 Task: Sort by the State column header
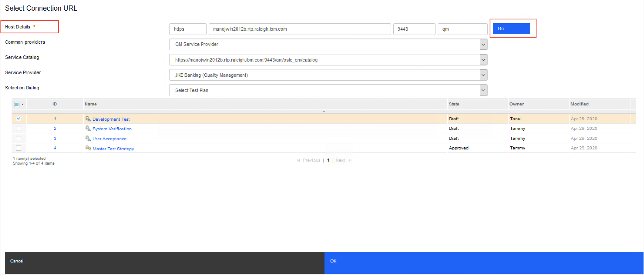coord(478,104)
